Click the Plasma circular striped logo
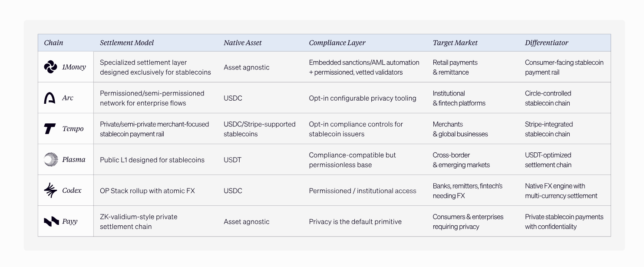Image resolution: width=644 pixels, height=267 pixels. coord(51,159)
